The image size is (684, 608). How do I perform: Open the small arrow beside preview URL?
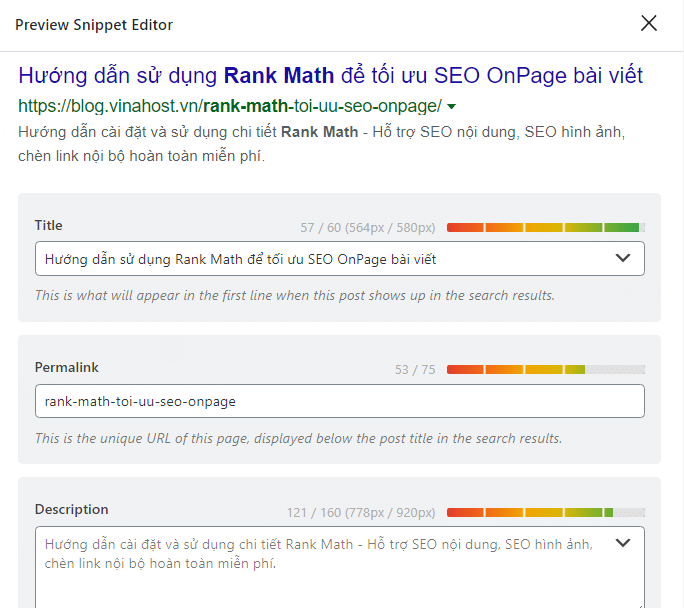[452, 107]
